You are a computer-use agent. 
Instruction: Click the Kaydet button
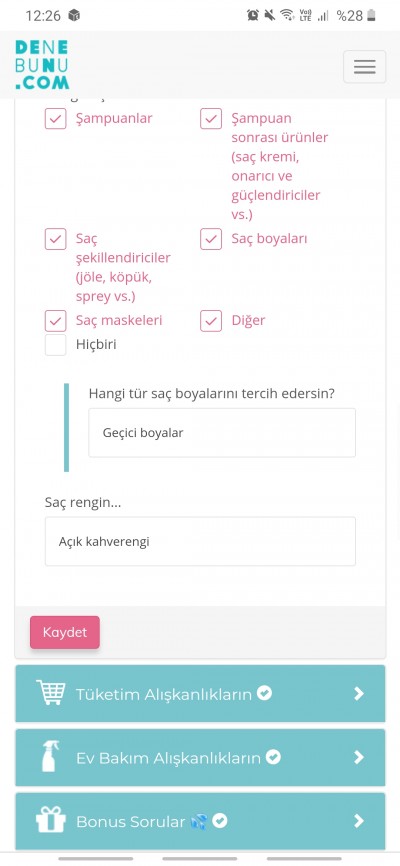(x=65, y=632)
